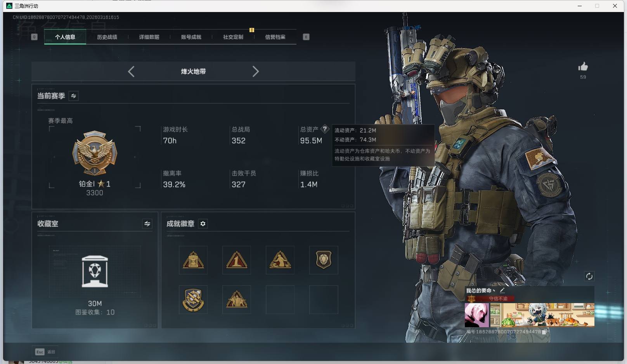The image size is (627, 364).
Task: Click the like count 59
Action: [x=583, y=77]
